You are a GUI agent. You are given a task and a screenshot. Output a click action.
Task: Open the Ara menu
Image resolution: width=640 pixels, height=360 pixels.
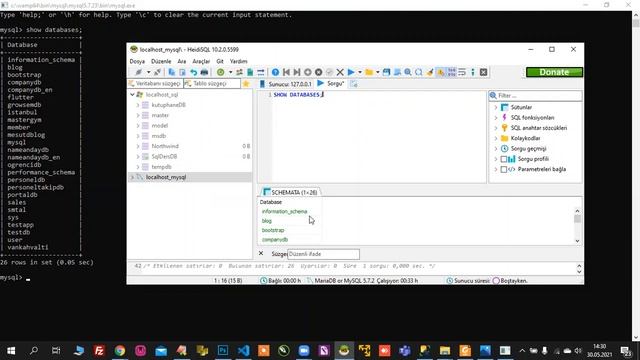[182, 61]
